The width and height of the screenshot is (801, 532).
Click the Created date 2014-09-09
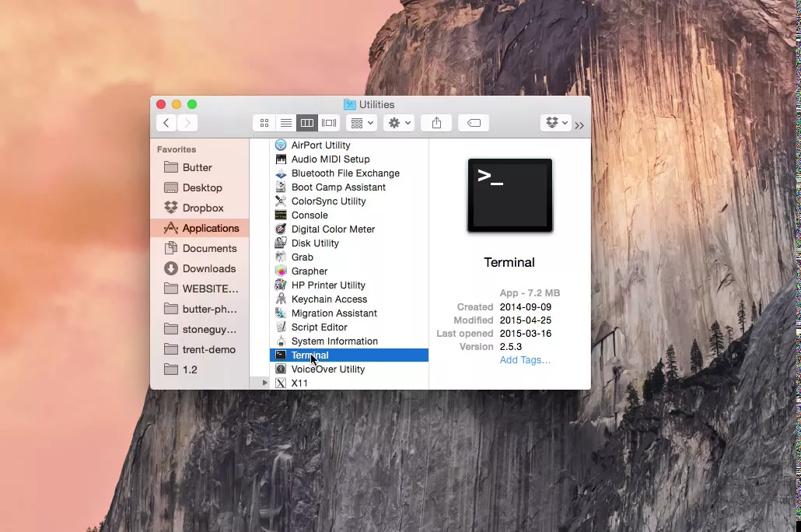pos(526,306)
